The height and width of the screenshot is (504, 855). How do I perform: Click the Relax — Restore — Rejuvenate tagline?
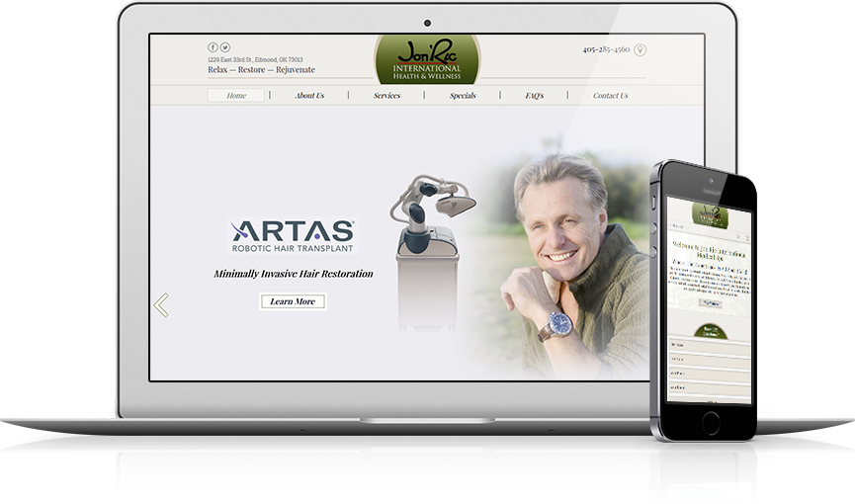click(x=261, y=70)
